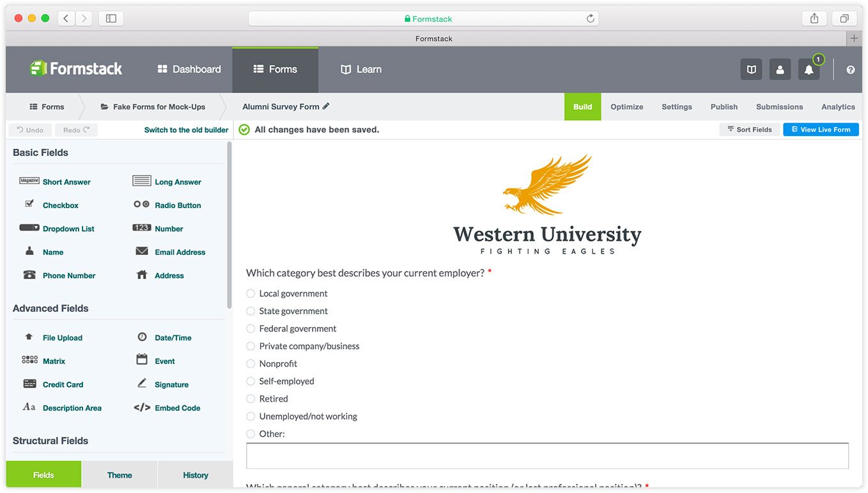Switch to the Optimize tab
Screen dimensions: 868x493
627,107
